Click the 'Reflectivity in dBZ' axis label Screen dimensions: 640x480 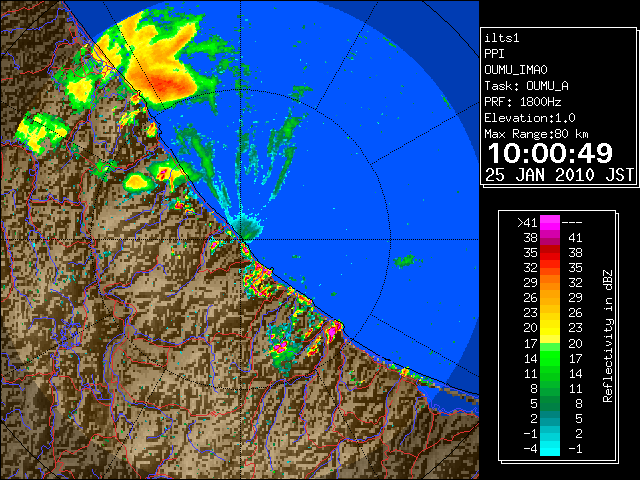coord(608,336)
